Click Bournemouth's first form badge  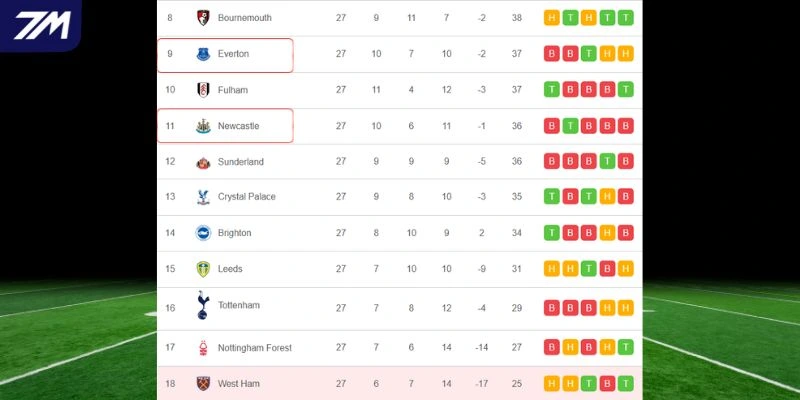552,18
